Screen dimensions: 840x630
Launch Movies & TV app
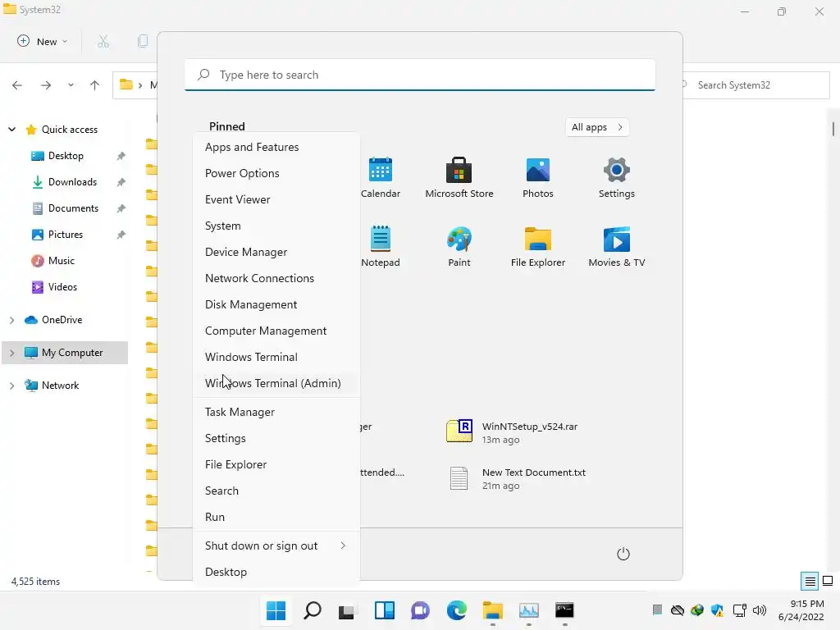(x=617, y=246)
